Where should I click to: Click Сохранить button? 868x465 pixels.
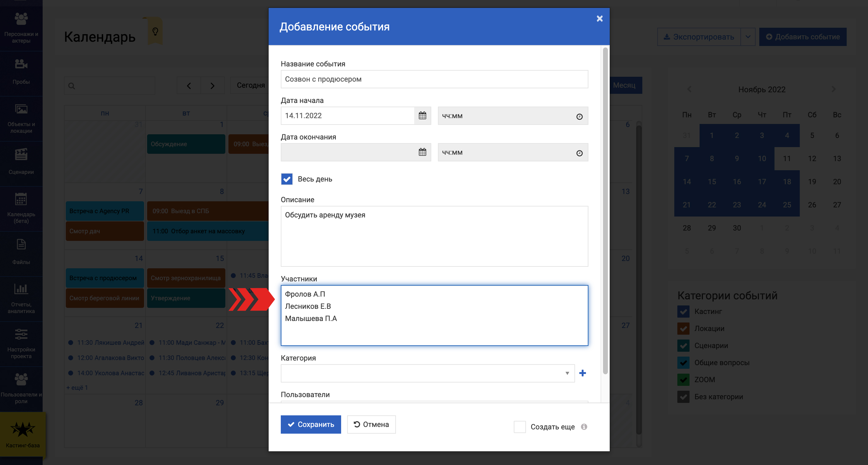point(311,424)
